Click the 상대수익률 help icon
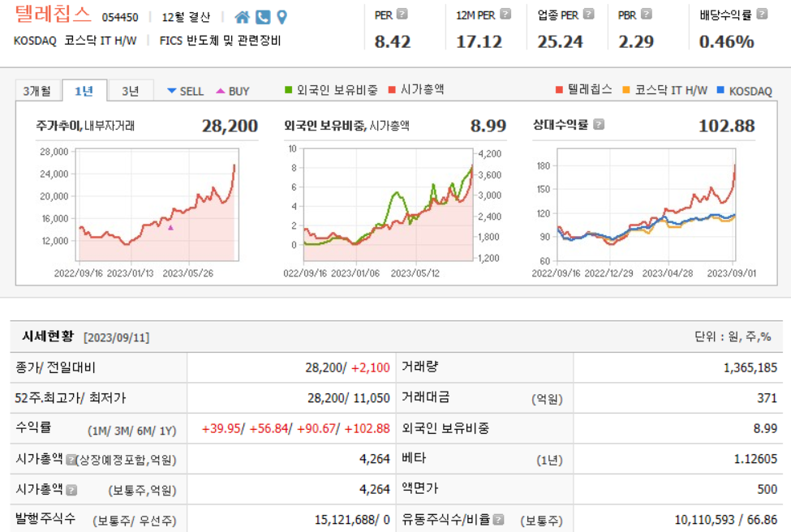Viewport: 791px width, 532px height. (599, 124)
